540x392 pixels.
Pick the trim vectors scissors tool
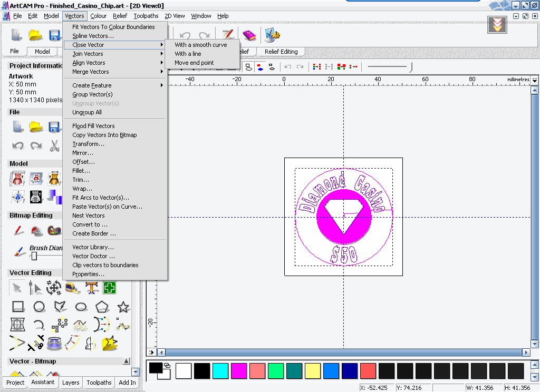point(36,343)
